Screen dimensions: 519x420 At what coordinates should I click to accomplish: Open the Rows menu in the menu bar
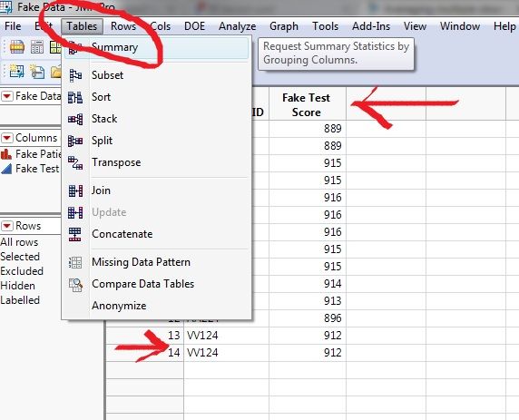[x=123, y=26]
